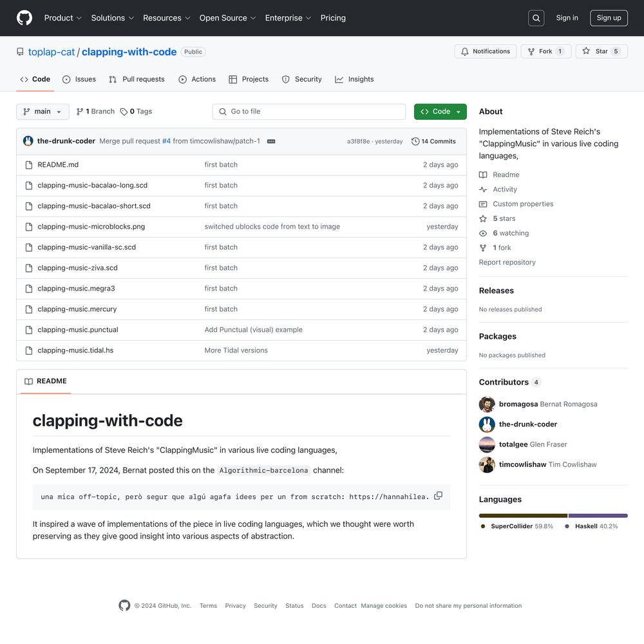Viewport: 644px width, 644px height.
Task: Switch to the Actions tab
Action: click(x=197, y=79)
